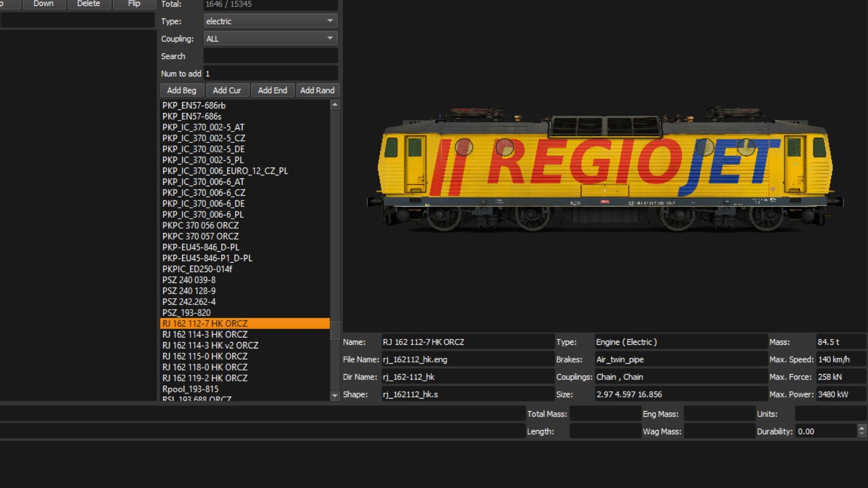Select PSZ_193-820 list entry

(186, 313)
